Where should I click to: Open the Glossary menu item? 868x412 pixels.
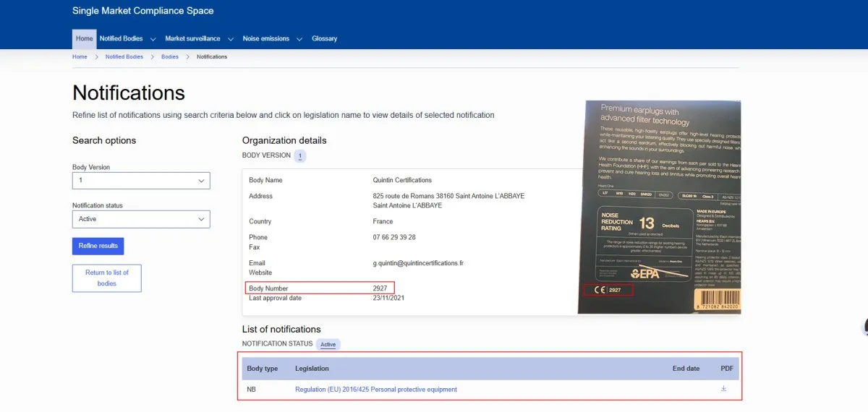324,39
